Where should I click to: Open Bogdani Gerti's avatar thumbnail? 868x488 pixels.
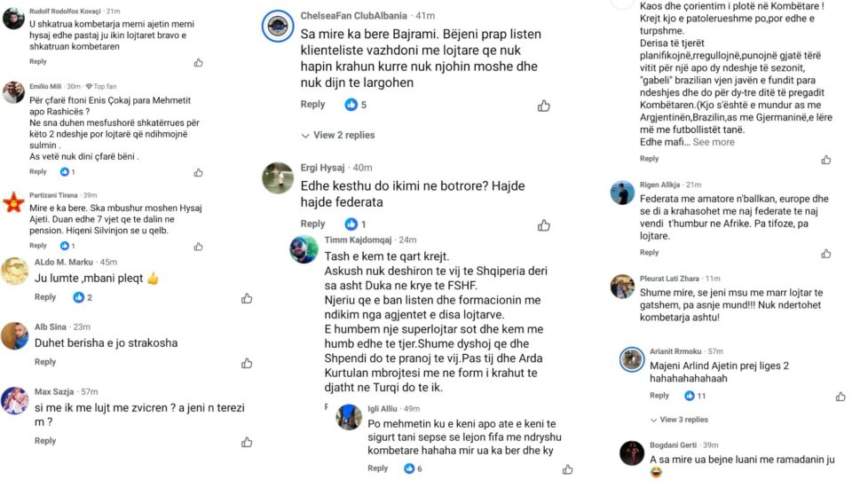(632, 453)
